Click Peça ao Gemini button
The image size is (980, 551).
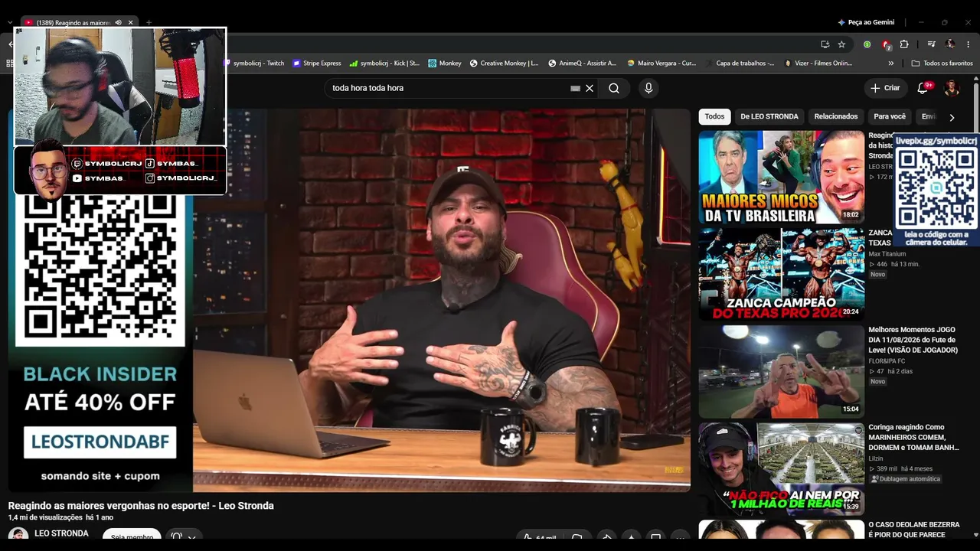pos(866,23)
